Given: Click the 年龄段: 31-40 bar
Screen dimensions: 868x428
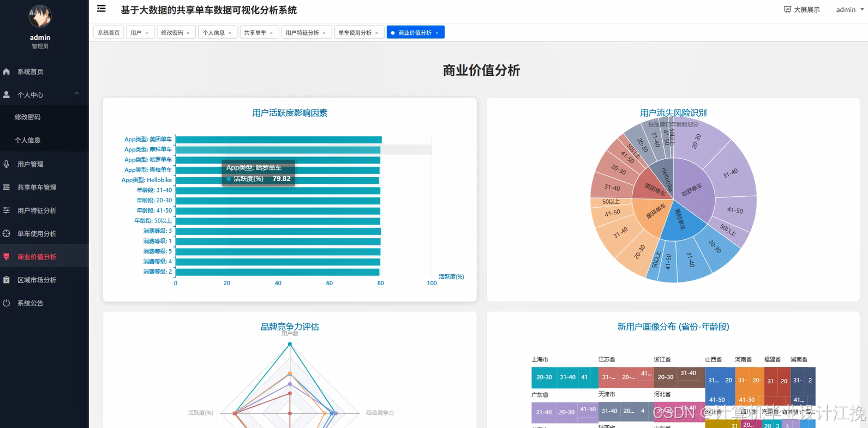Looking at the screenshot, I should click(x=278, y=190).
